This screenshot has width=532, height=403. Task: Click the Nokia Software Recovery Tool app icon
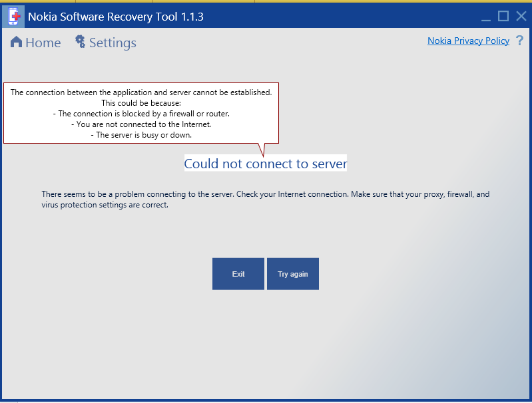point(13,16)
